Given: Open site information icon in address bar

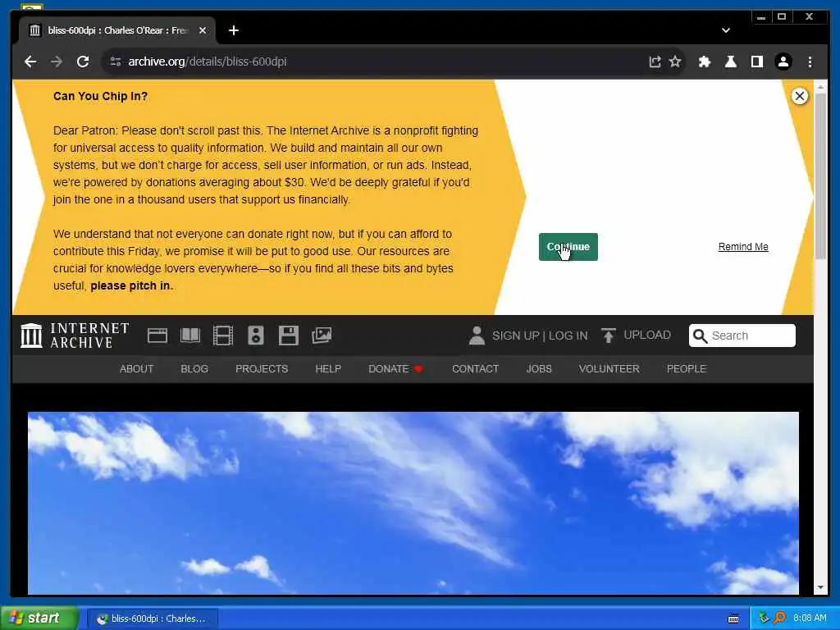Looking at the screenshot, I should pyautogui.click(x=115, y=62).
